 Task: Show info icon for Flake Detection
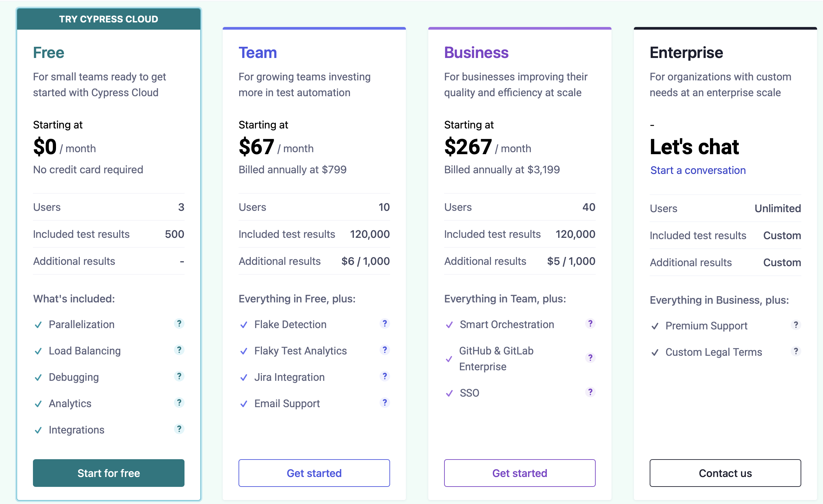[385, 323]
